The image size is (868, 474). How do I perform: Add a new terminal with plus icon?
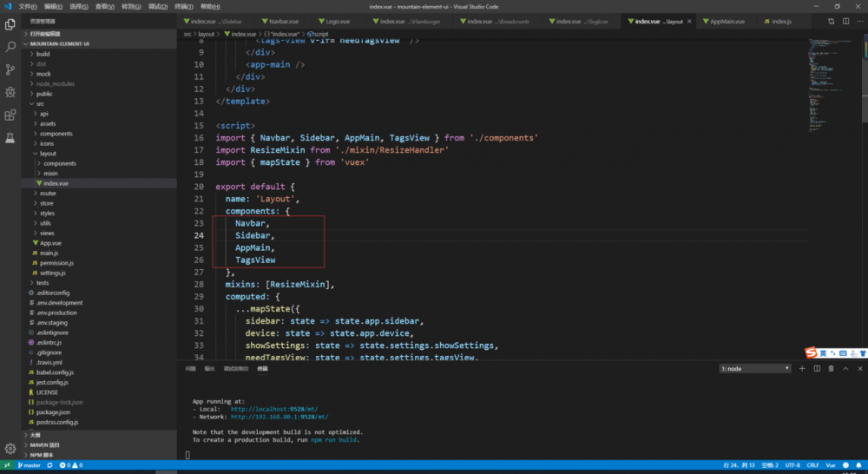pyautogui.click(x=803, y=368)
